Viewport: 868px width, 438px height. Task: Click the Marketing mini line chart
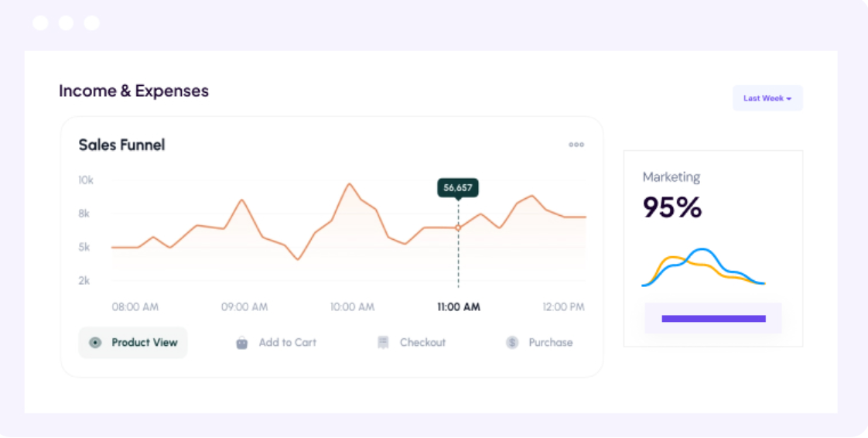(703, 267)
